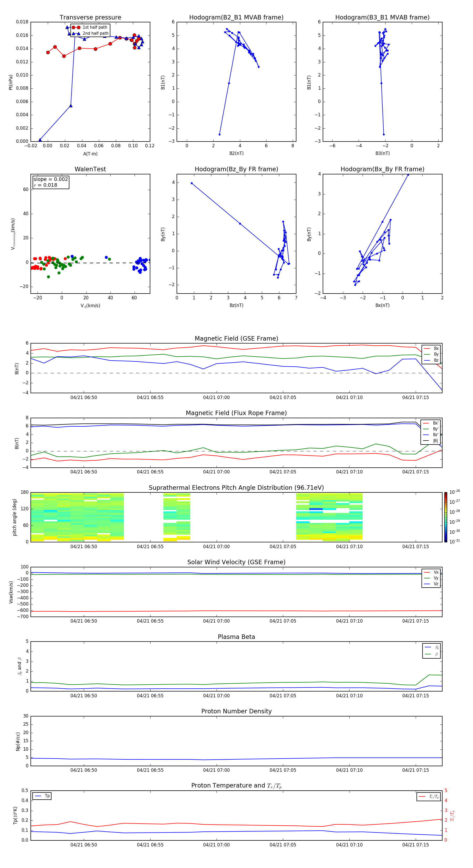Click the 'Magnetic Field (GSE Frame)' title

point(236,339)
